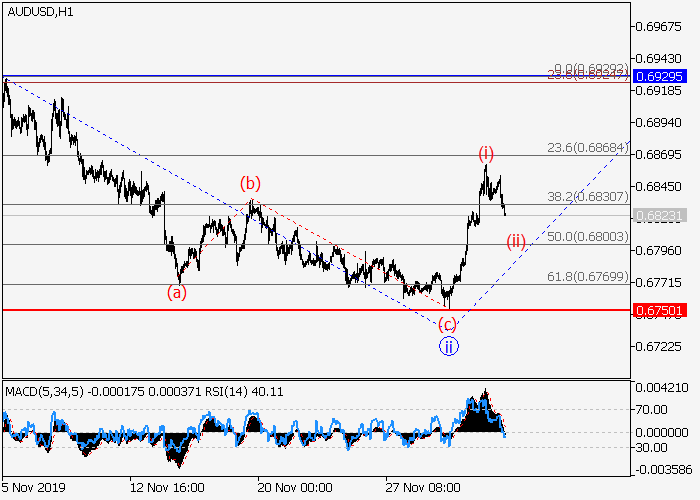
Task: Click the 27 Nov 08:00 time label
Action: (x=425, y=487)
